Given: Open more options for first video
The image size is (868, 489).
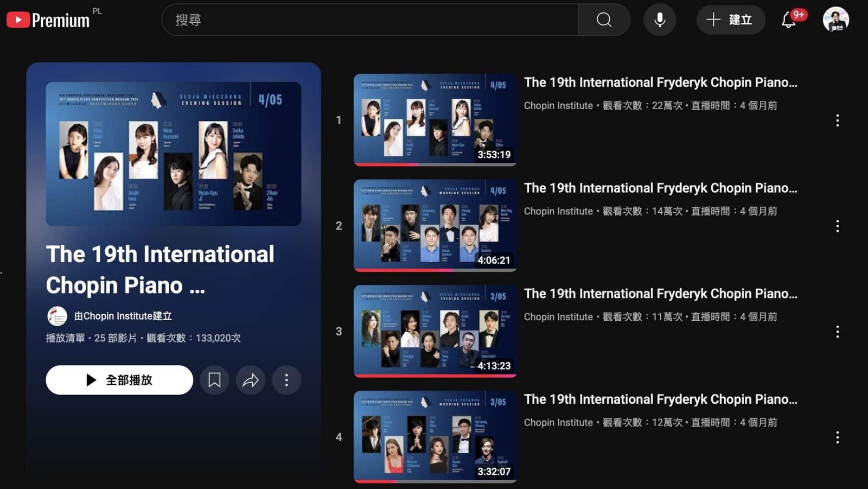Looking at the screenshot, I should 837,120.
